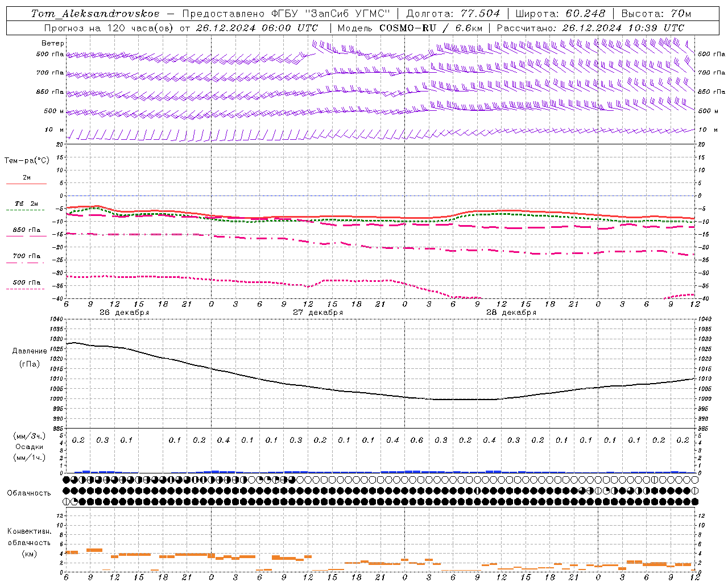Click the latitude value Широта: 60.248
This screenshot has width=728, height=582.
pyautogui.click(x=560, y=14)
